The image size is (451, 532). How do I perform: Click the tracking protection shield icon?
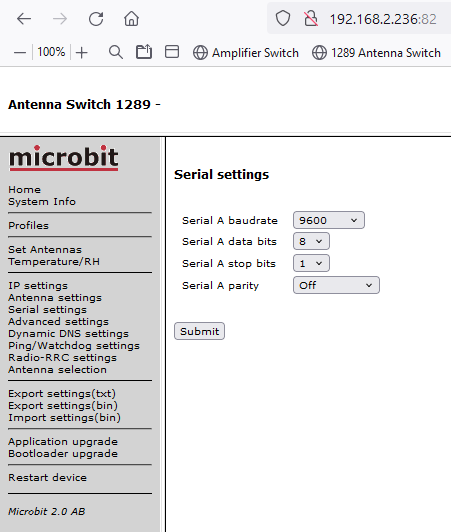[283, 18]
